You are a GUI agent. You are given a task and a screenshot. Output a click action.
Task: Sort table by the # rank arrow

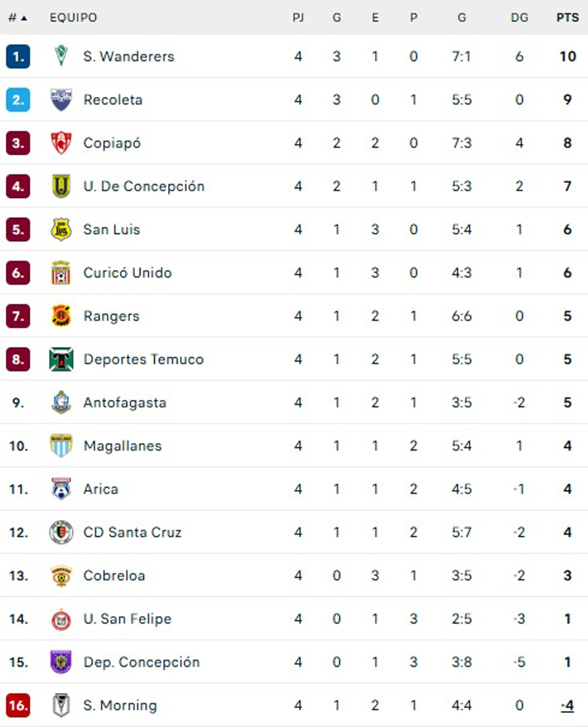coord(17,17)
